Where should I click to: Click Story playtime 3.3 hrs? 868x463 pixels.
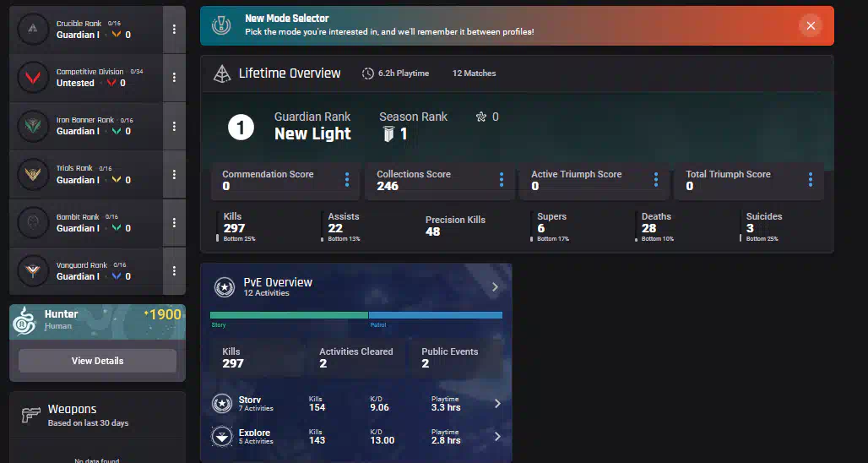[446, 407]
